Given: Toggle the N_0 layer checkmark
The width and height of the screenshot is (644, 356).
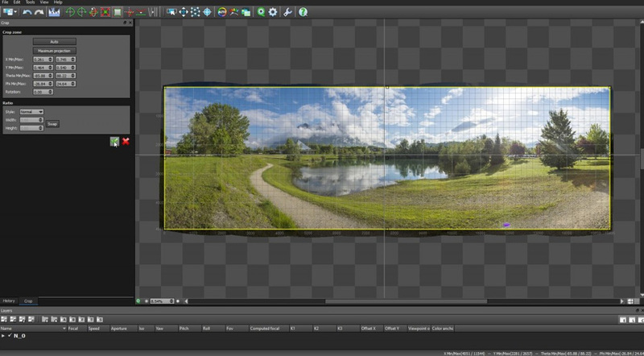Looking at the screenshot, I should coord(10,336).
